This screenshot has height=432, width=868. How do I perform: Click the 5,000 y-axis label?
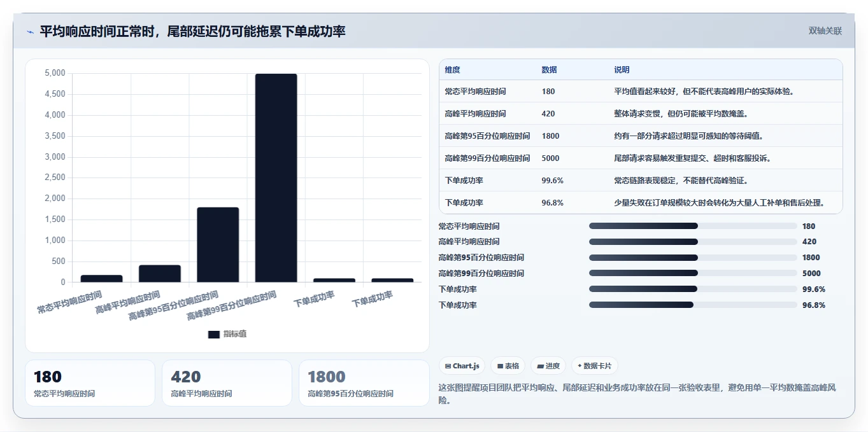(x=55, y=73)
